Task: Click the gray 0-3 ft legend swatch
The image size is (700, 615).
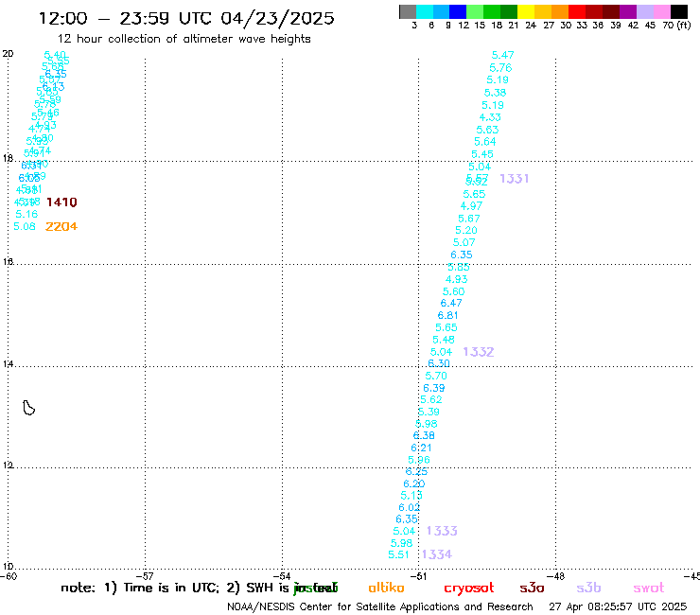Action: [408, 11]
